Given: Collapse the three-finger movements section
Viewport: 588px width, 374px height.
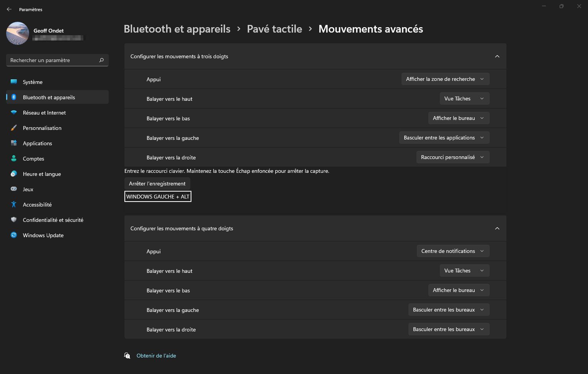Looking at the screenshot, I should pyautogui.click(x=497, y=56).
